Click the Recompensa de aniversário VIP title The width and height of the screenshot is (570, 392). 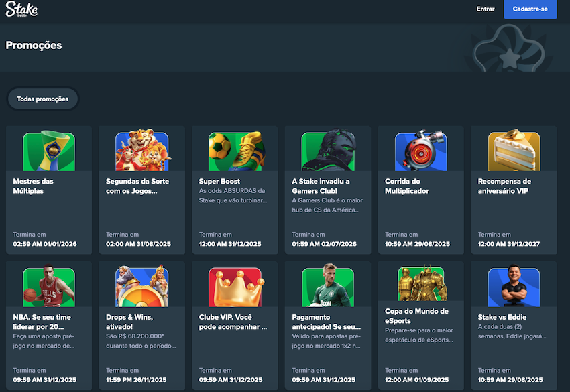504,186
